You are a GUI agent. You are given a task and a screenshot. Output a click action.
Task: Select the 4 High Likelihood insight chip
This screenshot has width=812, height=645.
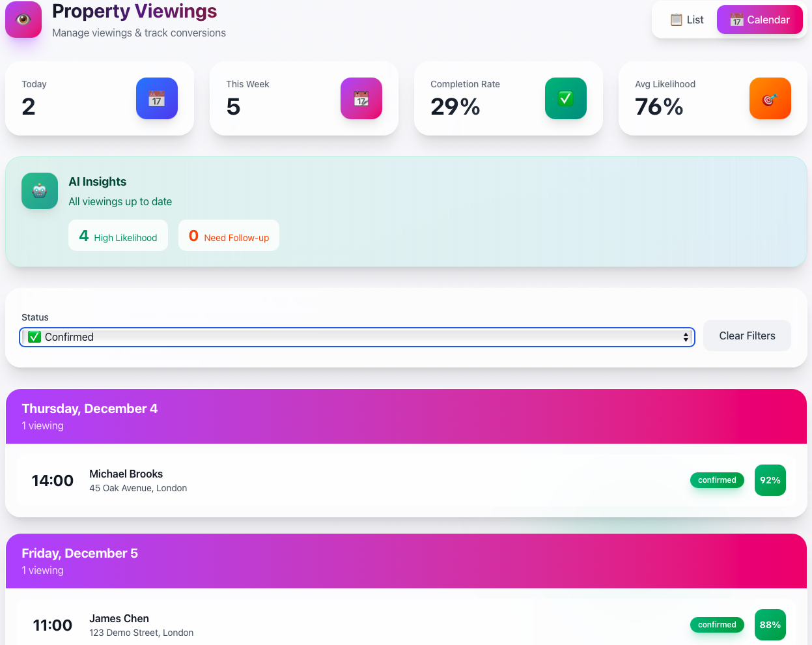coord(118,236)
